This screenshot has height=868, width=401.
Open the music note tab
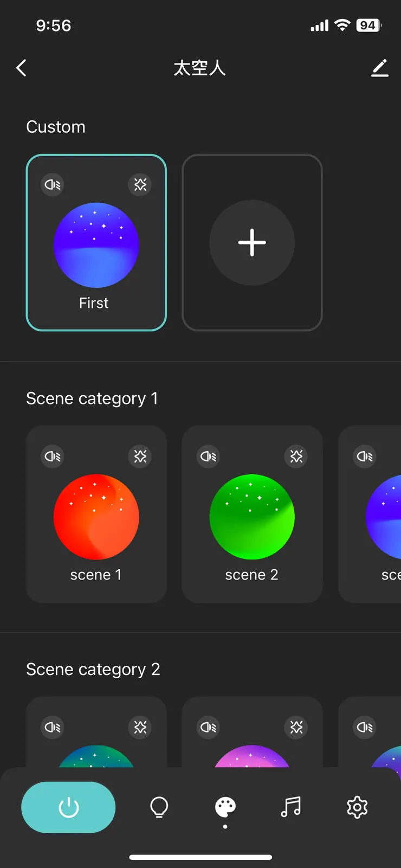(291, 807)
